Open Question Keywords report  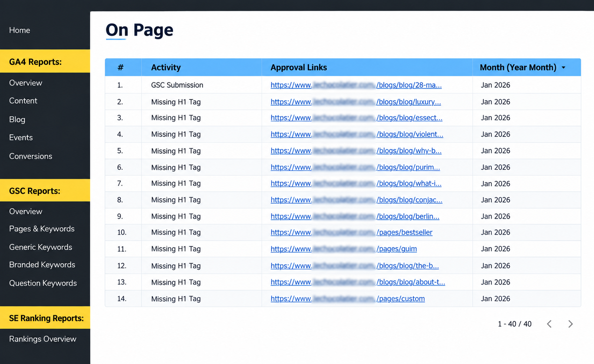[43, 283]
